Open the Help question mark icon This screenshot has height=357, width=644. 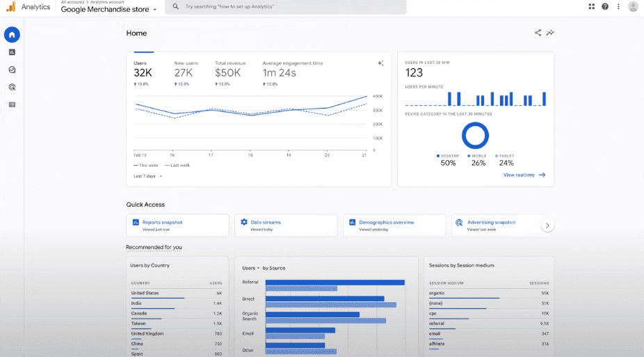coord(605,7)
